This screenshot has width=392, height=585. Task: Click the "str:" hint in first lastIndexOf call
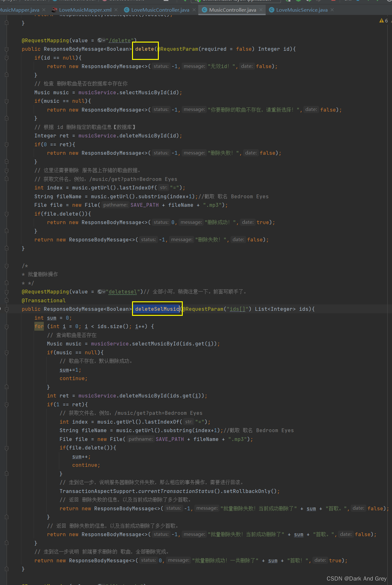(x=163, y=188)
